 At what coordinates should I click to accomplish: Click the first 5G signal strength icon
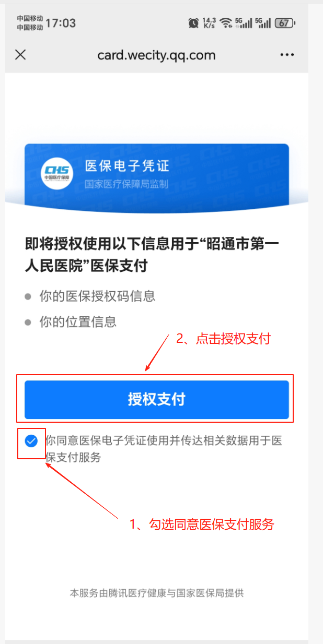(x=244, y=23)
